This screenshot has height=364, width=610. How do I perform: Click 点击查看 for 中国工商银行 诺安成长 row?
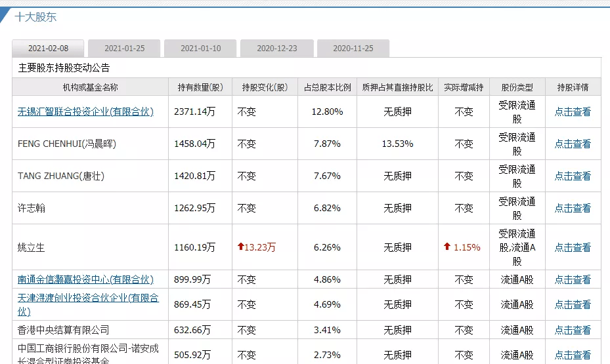point(573,355)
